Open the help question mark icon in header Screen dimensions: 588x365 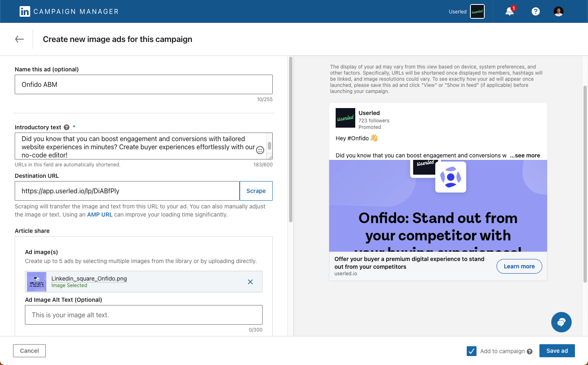tap(536, 11)
